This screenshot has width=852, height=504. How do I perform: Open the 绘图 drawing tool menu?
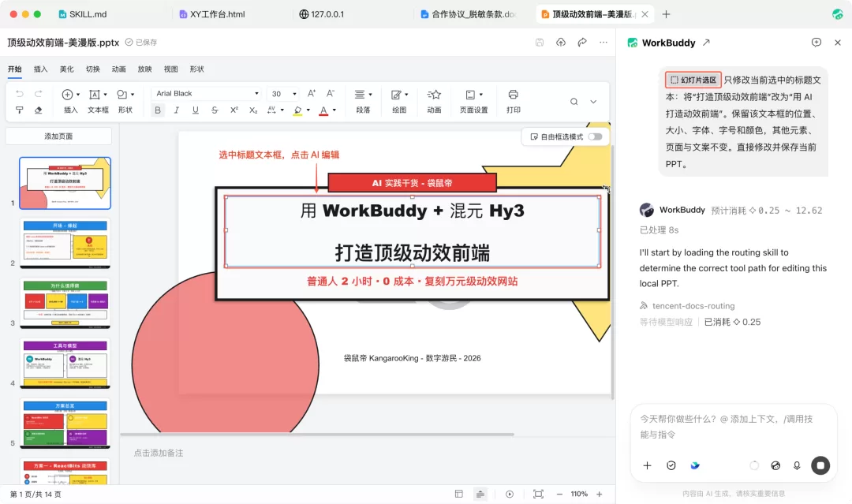click(x=399, y=101)
